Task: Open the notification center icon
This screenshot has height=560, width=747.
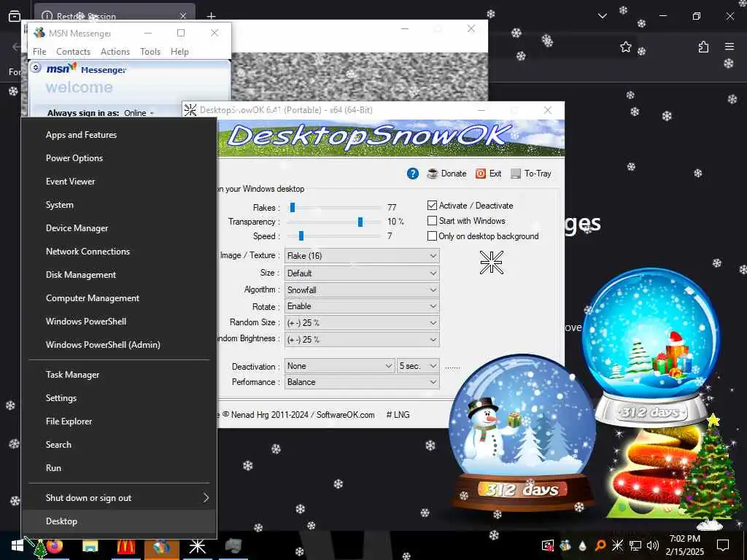Action: [723, 545]
